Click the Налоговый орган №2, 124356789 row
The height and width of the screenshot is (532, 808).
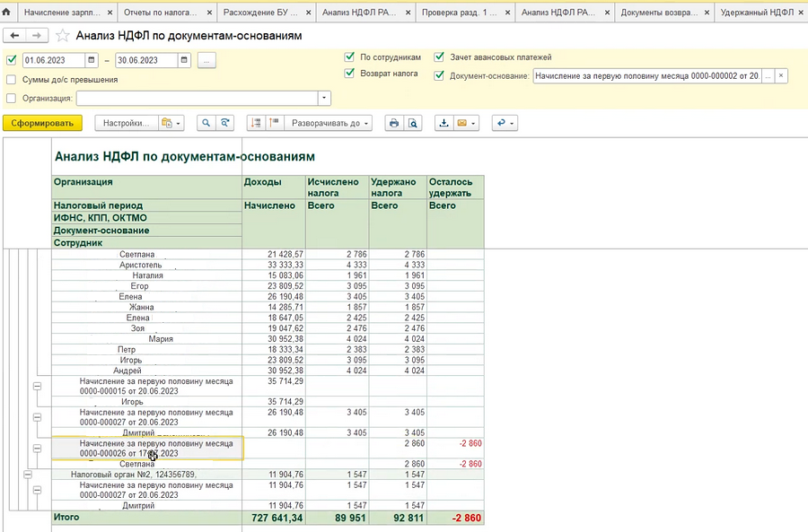134,475
